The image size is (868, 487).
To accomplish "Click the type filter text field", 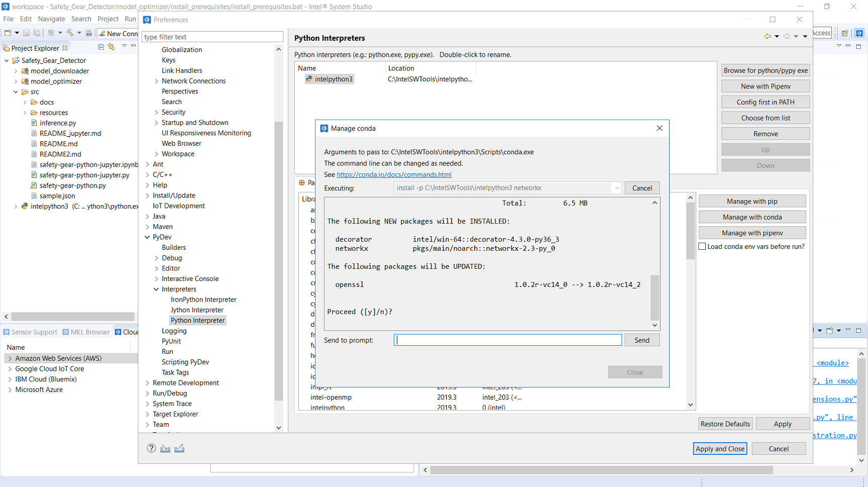I will (x=212, y=37).
